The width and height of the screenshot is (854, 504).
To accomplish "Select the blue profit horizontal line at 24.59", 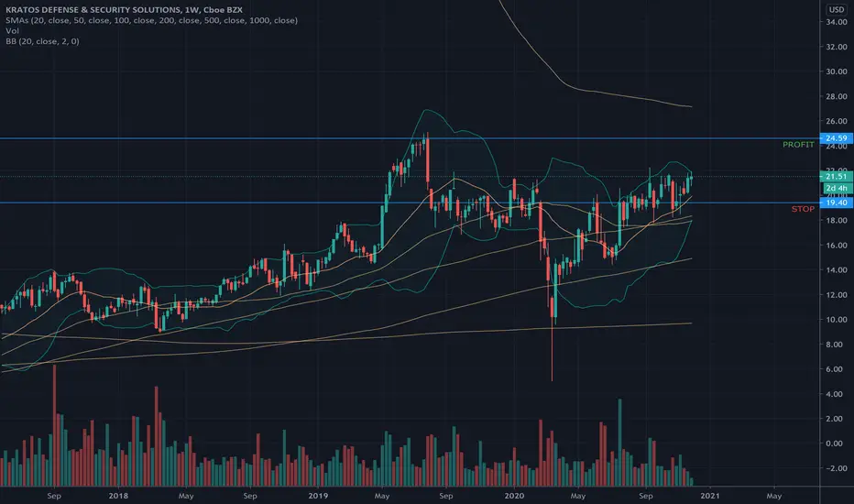I will (x=410, y=138).
